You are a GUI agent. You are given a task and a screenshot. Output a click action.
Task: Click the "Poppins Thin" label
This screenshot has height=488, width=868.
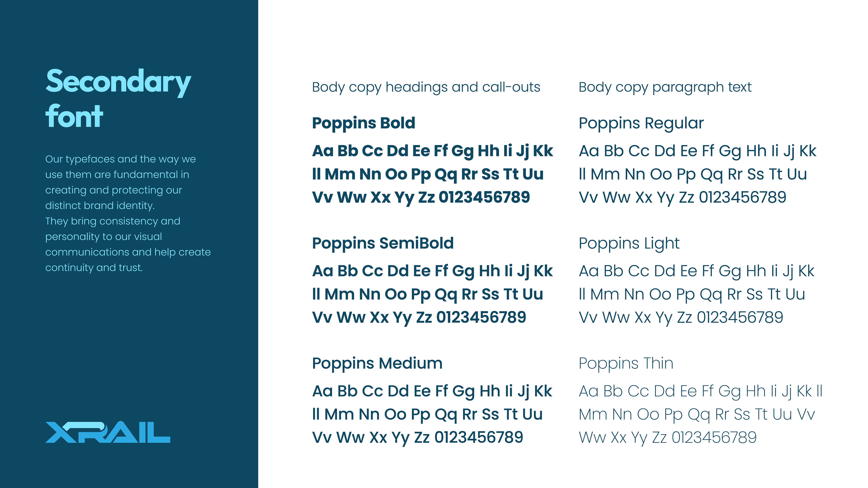[x=626, y=364]
